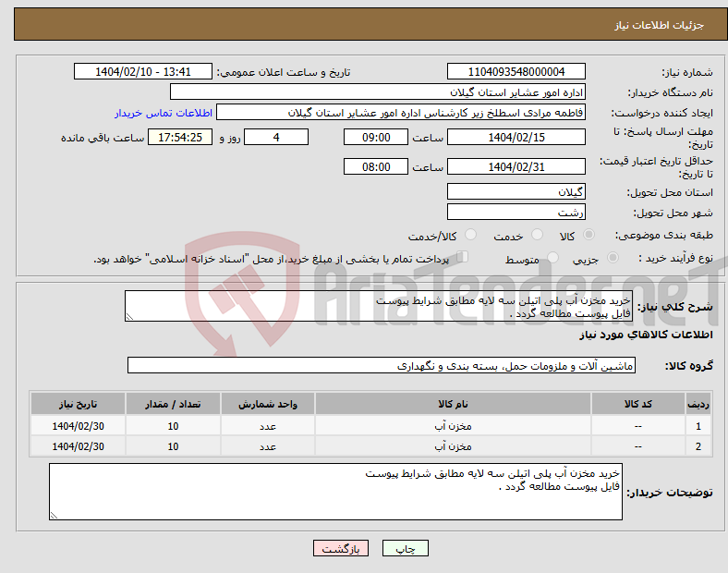Click quantity 10 in row 2

pos(173,446)
